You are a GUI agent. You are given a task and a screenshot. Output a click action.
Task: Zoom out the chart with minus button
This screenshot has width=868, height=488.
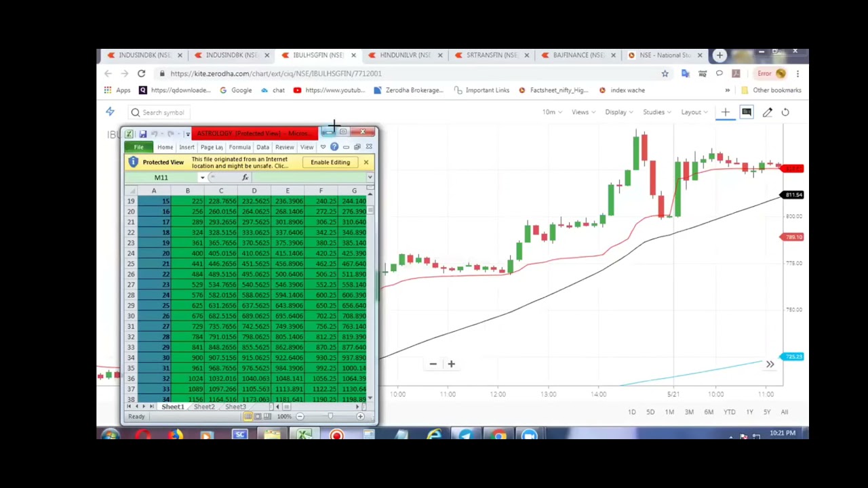433,364
